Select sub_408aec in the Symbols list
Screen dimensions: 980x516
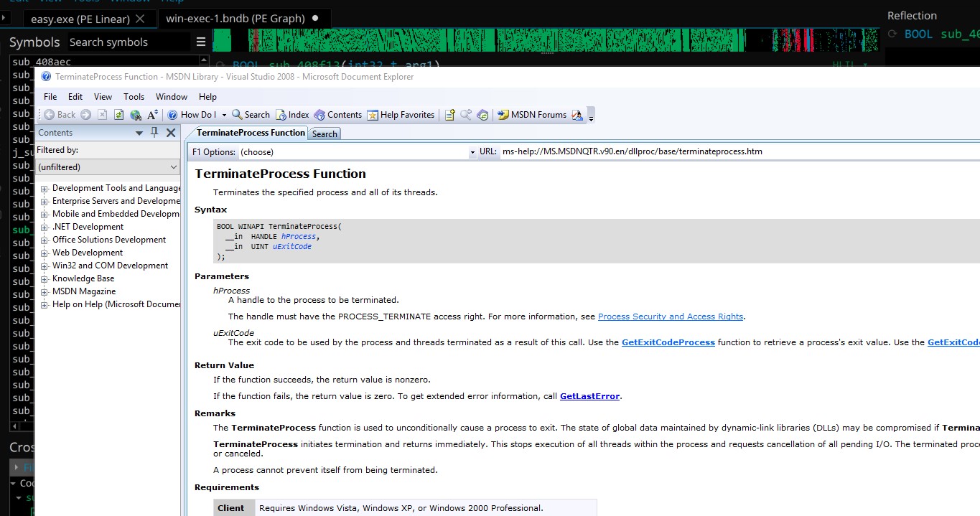coord(42,62)
